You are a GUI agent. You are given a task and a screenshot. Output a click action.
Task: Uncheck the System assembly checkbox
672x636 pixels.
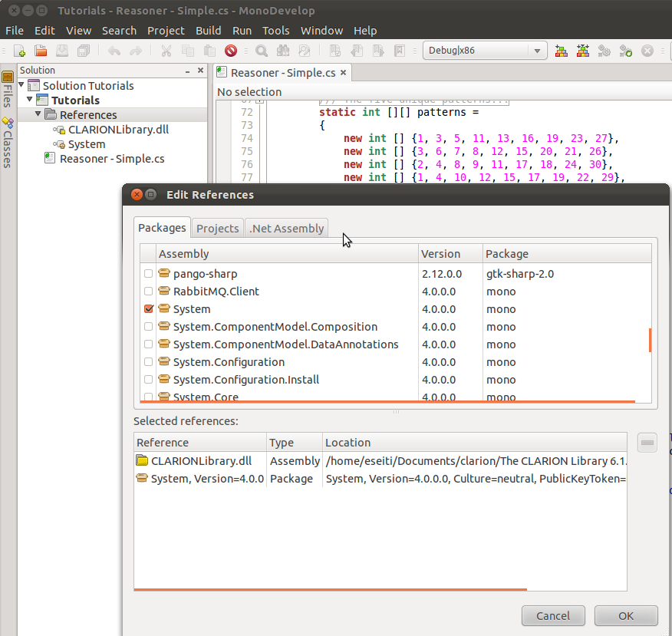pos(149,309)
